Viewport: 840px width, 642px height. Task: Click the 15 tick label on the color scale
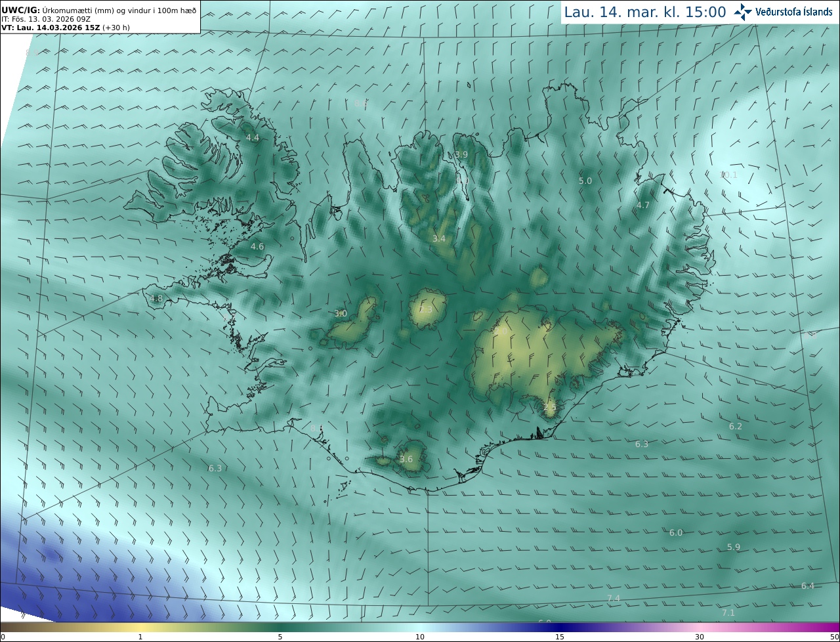click(x=560, y=637)
